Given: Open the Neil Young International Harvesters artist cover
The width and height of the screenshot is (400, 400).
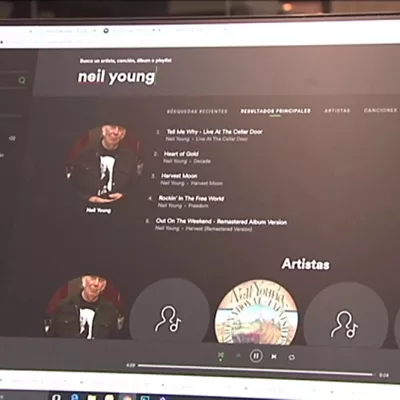Looking at the screenshot, I should pyautogui.click(x=256, y=313).
